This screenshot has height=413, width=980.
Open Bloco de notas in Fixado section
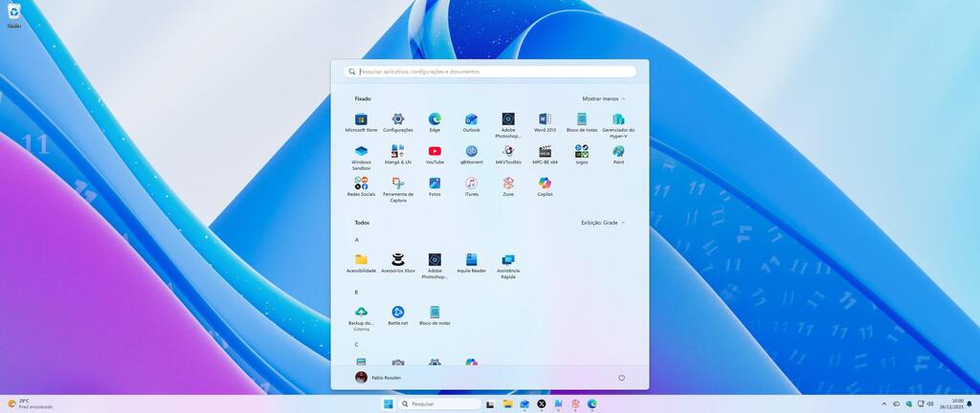point(582,123)
